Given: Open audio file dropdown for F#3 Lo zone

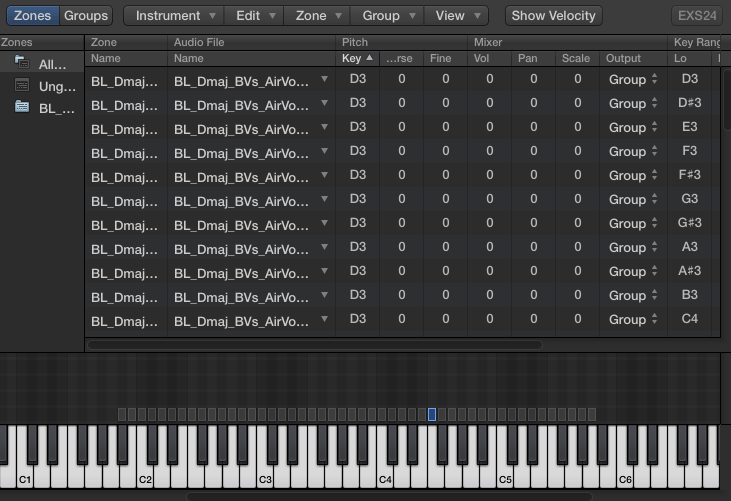Looking at the screenshot, I should point(324,175).
